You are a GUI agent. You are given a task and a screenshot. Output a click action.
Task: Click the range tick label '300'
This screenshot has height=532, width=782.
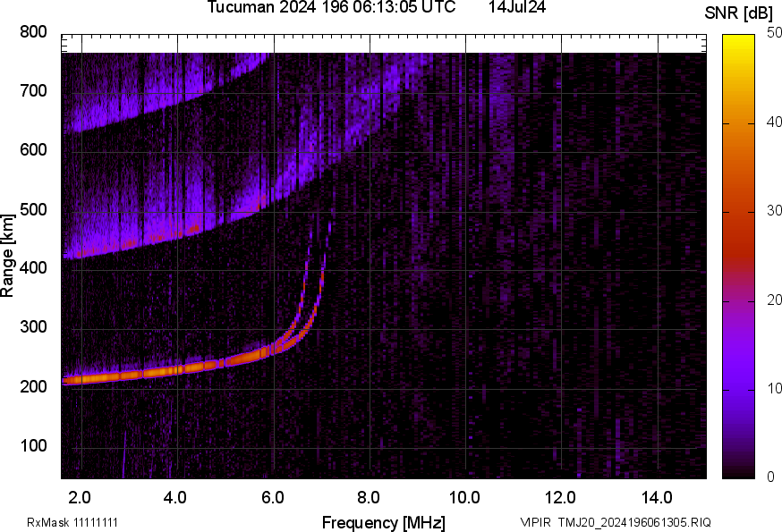tap(33, 327)
